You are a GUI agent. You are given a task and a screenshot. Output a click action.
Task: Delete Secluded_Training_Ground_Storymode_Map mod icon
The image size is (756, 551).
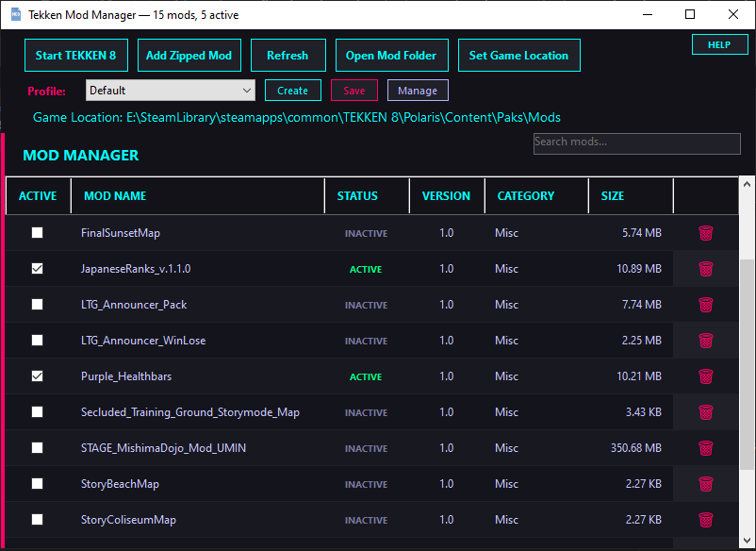click(705, 412)
